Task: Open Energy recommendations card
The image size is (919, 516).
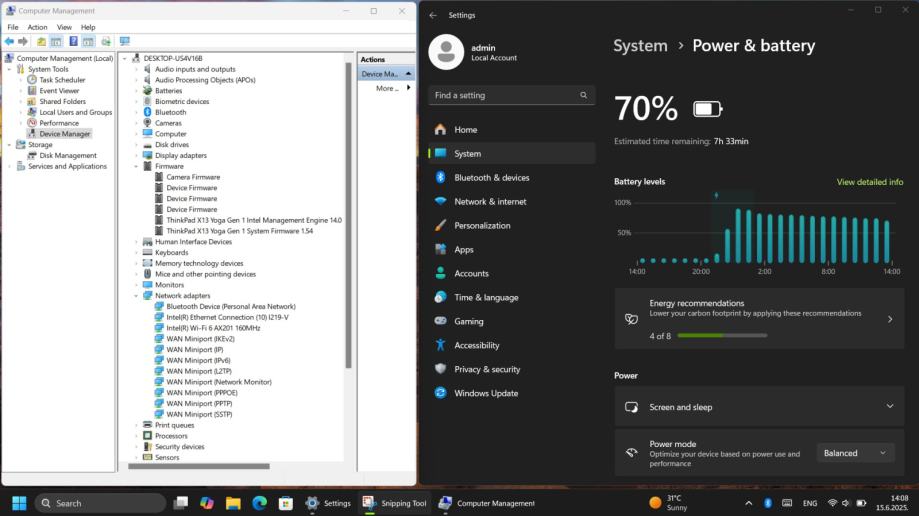Action: tap(759, 319)
